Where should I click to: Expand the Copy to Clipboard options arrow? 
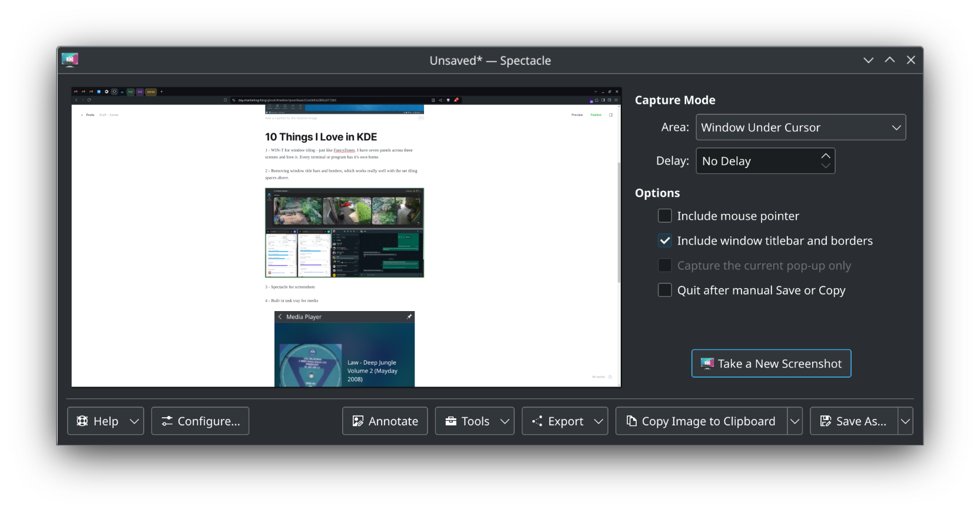point(794,421)
